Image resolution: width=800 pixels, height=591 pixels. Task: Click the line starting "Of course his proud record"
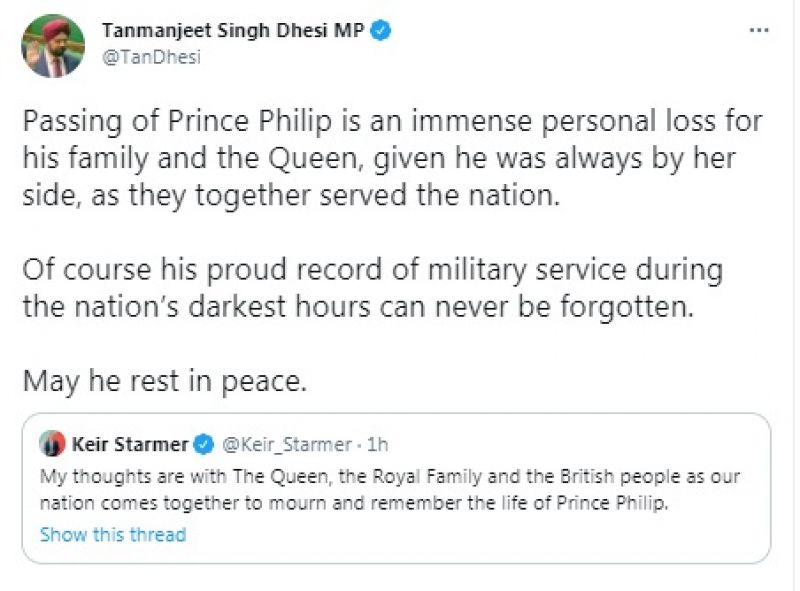tap(371, 270)
